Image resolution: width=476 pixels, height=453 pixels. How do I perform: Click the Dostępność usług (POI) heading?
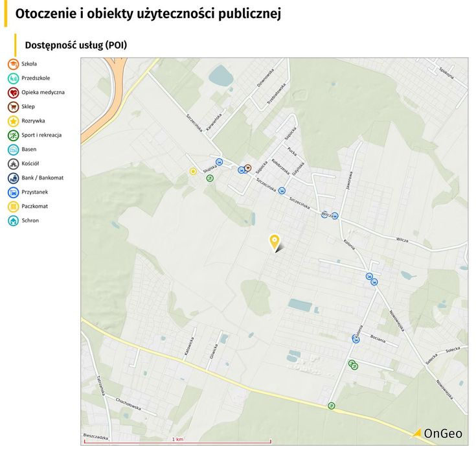pyautogui.click(x=76, y=45)
